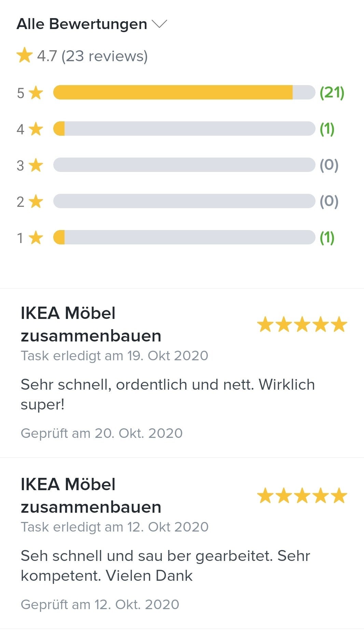Click the 4-star rating progress bar
364x631 pixels.
[x=184, y=129]
